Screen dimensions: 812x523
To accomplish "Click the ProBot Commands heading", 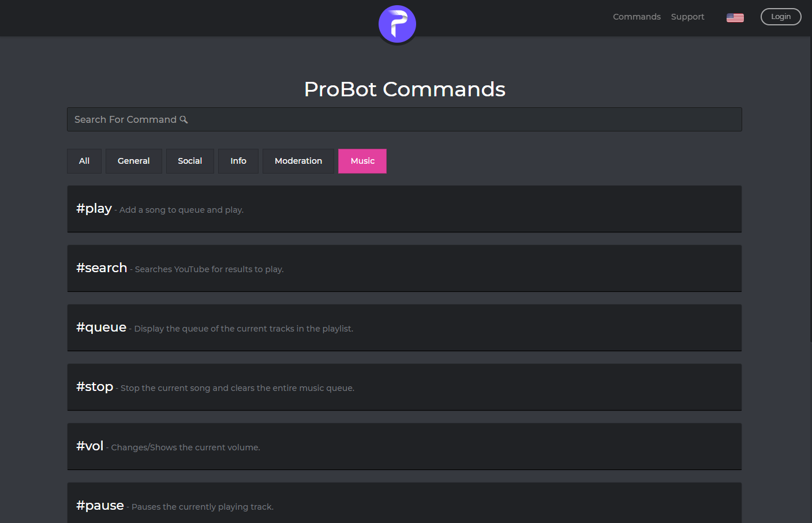I will click(405, 89).
